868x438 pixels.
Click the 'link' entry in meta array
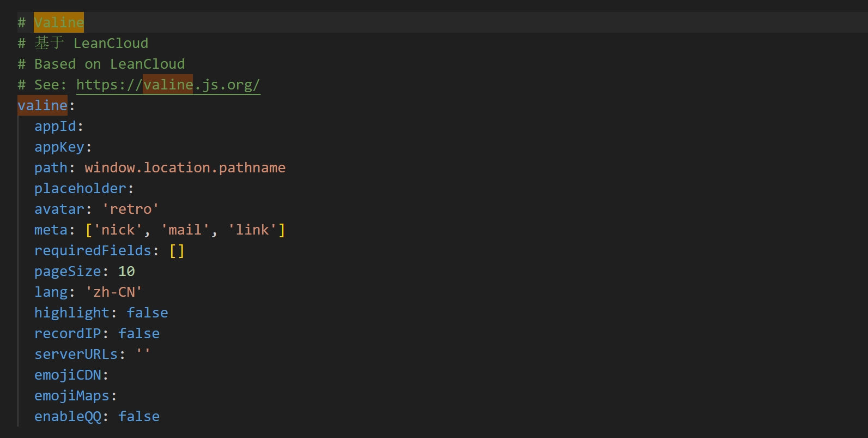[252, 230]
